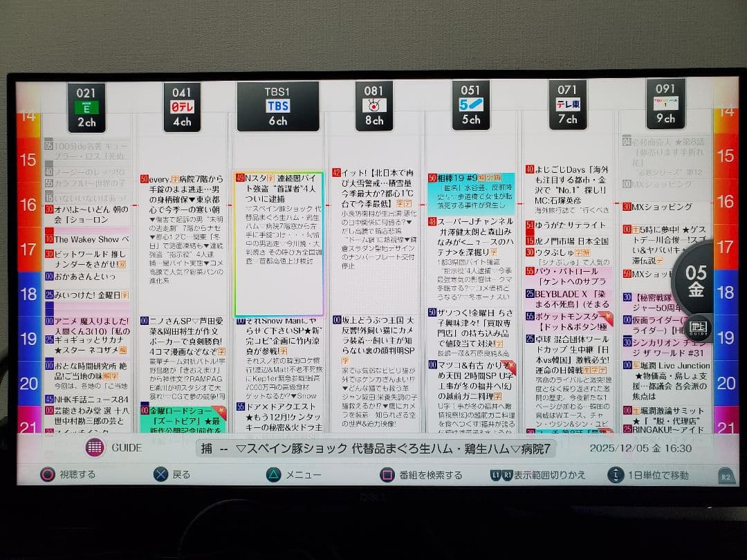Select ポケットモンスター program

tap(567, 321)
